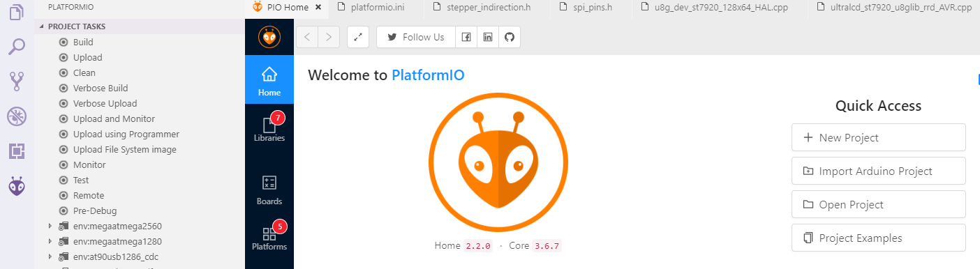The image size is (980, 269).
Task: Open Boards in PIO sidebar
Action: [269, 190]
